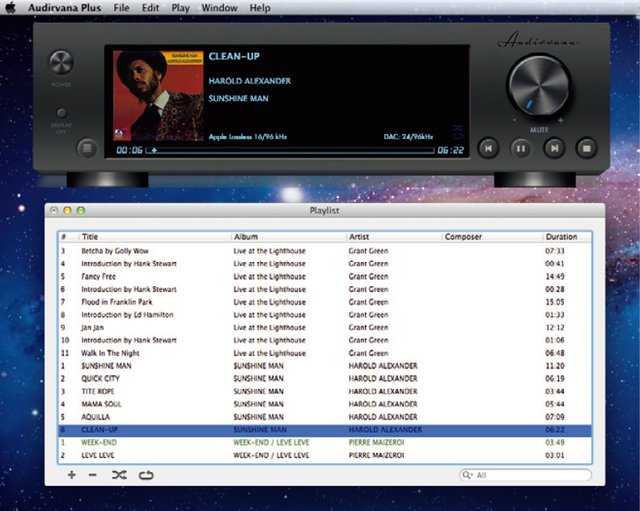Sort playlist by Duration column header
Viewport: 640px width, 511px height.
561,237
